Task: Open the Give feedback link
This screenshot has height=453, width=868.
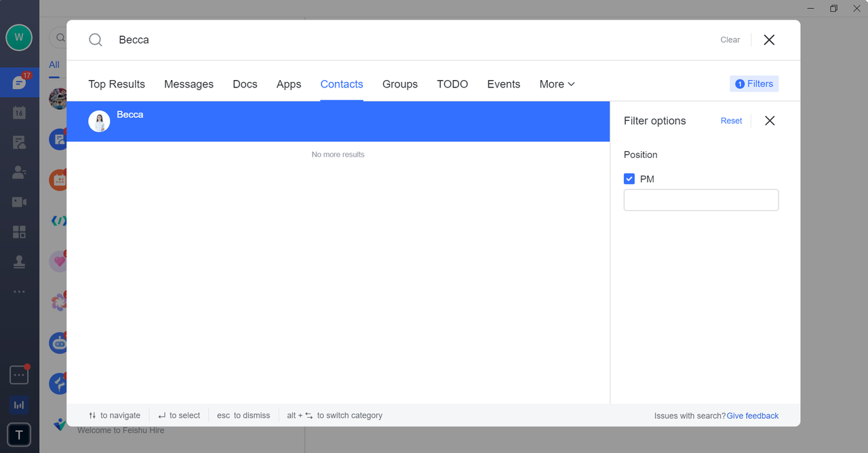Action: tap(752, 416)
